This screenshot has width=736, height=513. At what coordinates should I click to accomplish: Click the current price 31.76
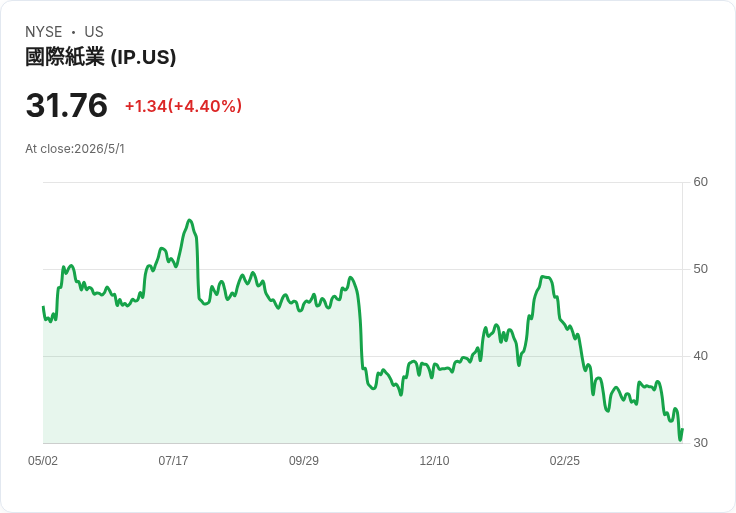pyautogui.click(x=67, y=105)
